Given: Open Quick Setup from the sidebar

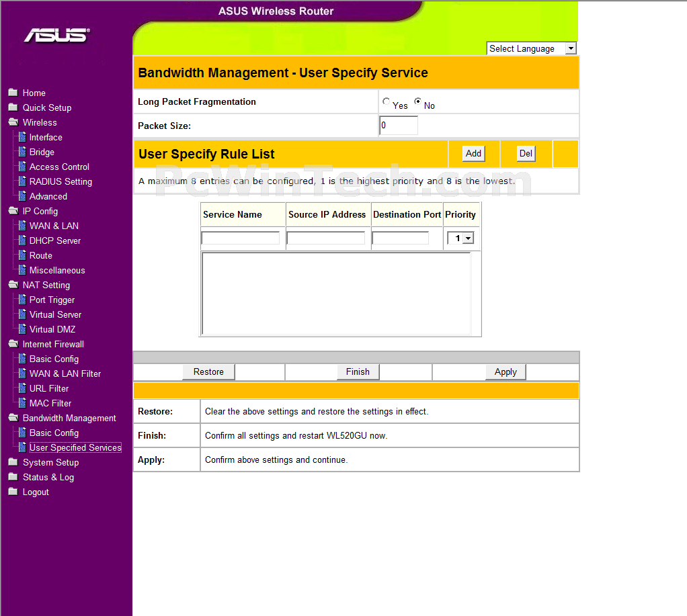Looking at the screenshot, I should pos(47,107).
